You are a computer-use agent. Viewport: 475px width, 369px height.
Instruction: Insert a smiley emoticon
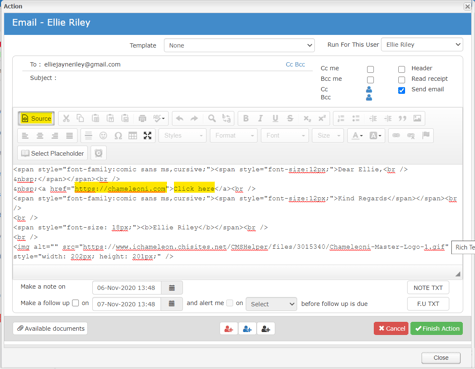(x=103, y=136)
